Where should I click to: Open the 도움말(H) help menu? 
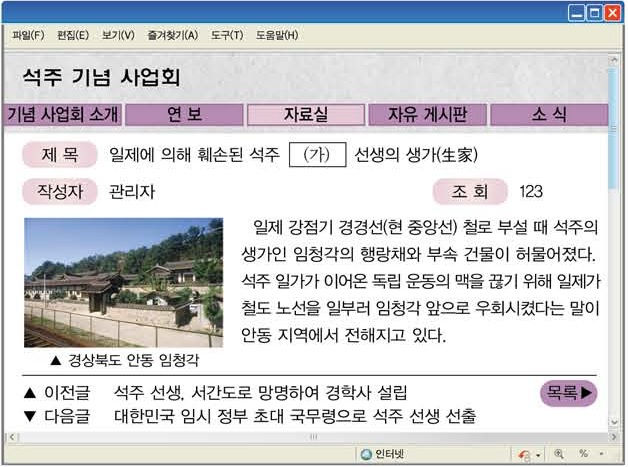277,35
